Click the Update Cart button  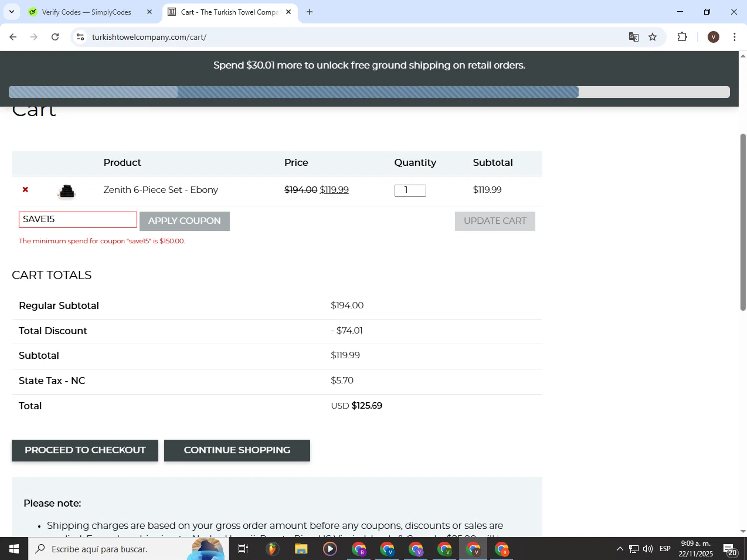coord(495,221)
